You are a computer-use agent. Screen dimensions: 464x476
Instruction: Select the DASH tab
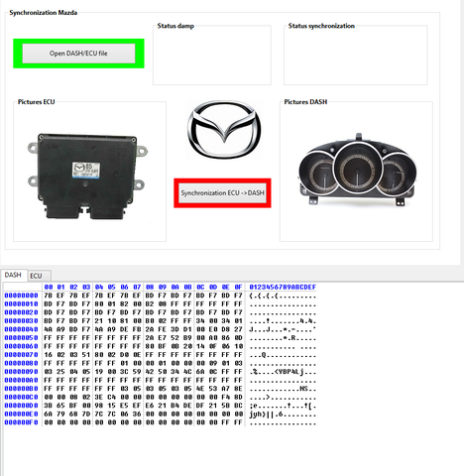[x=13, y=275]
